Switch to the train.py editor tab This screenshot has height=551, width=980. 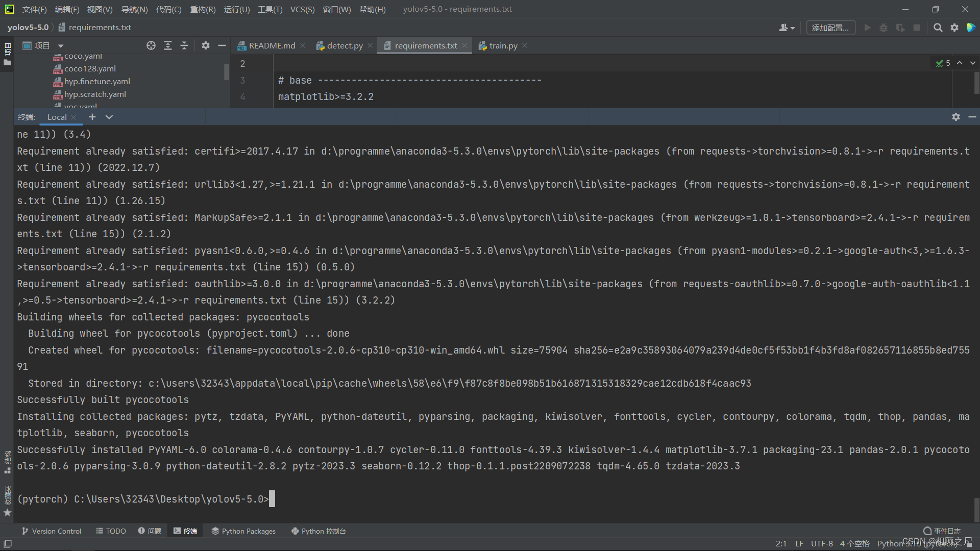coord(503,46)
